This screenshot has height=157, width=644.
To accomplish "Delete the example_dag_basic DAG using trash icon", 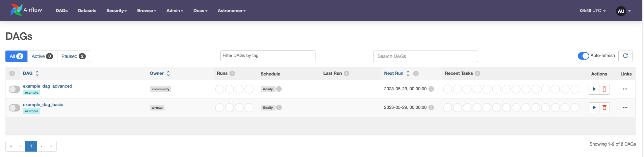I will point(604,107).
